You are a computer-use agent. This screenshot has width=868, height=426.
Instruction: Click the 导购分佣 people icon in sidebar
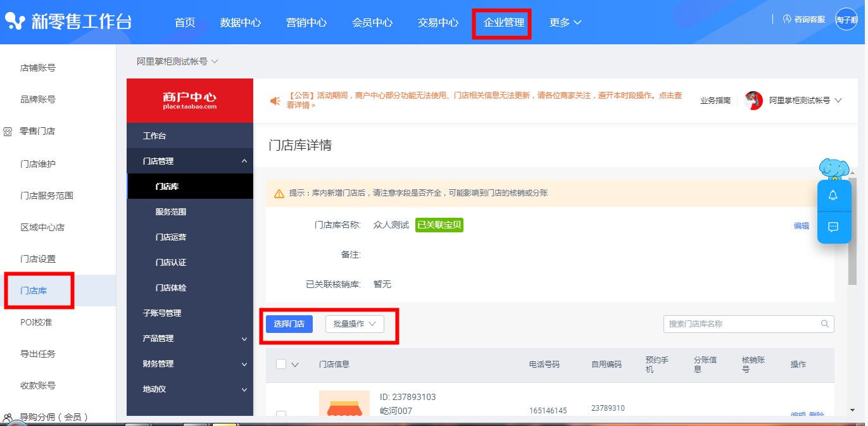[x=8, y=418]
